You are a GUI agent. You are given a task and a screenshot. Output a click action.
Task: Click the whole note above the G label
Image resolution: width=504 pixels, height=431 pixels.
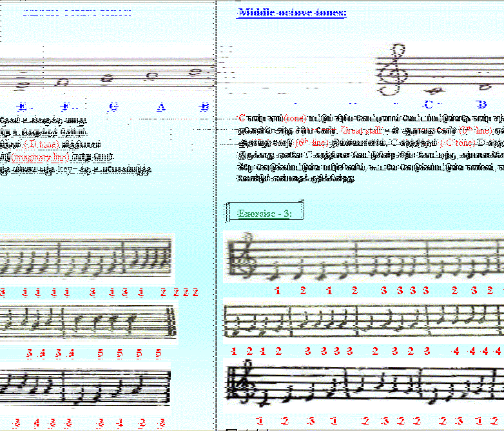[x=108, y=79]
